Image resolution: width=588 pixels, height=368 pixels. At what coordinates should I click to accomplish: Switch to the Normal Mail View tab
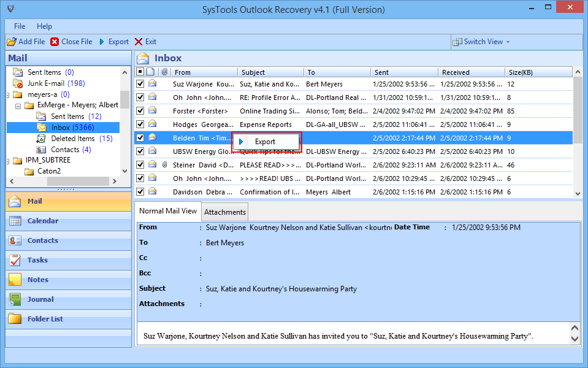coord(168,211)
